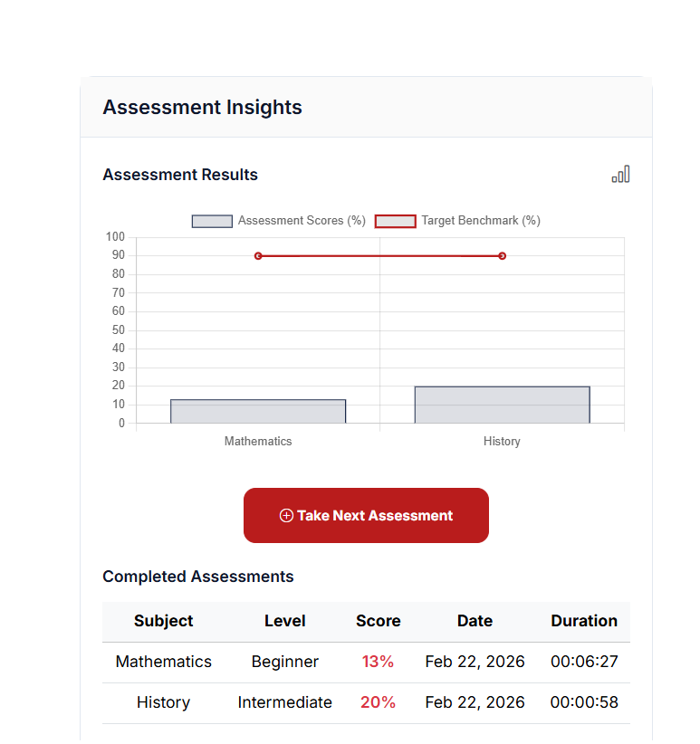
Task: Click the 13% score for Mathematics
Action: [x=378, y=662]
